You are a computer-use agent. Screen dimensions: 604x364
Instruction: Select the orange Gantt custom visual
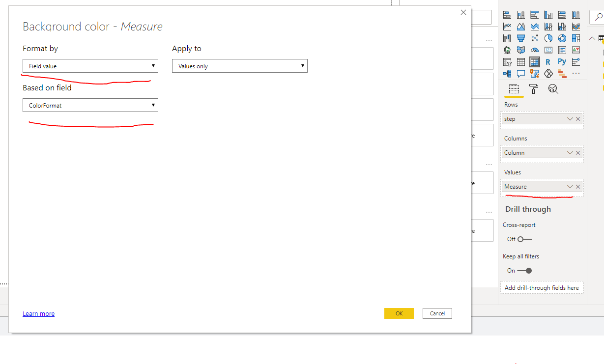coord(562,73)
